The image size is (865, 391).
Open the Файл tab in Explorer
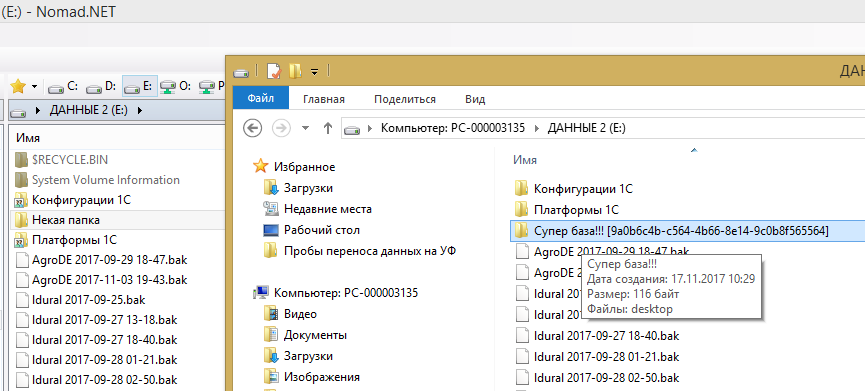tap(261, 99)
